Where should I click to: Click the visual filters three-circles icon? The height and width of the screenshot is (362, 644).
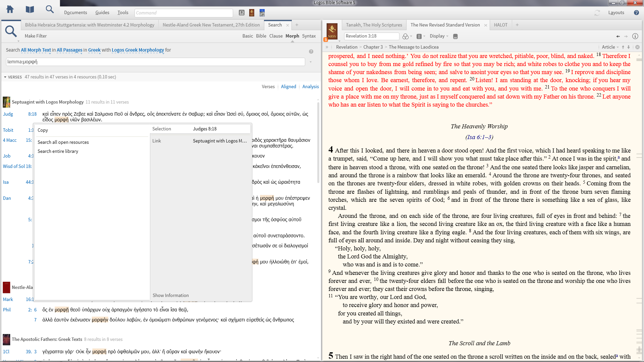[406, 36]
